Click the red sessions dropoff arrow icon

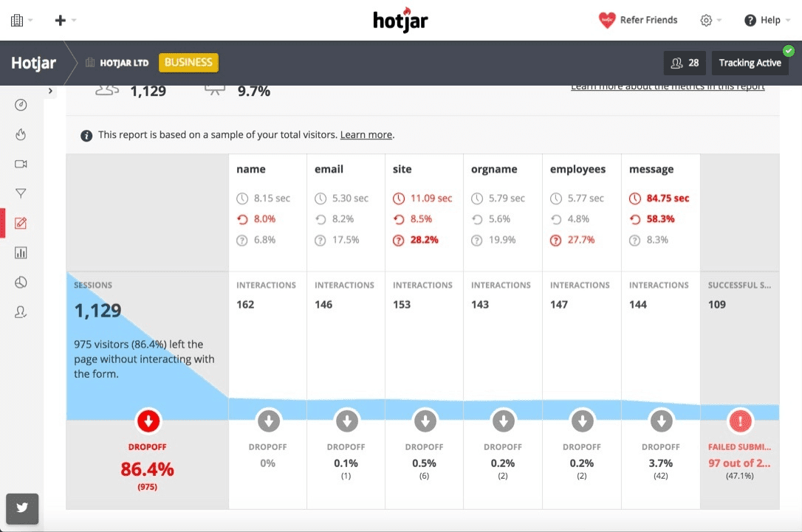coord(148,421)
